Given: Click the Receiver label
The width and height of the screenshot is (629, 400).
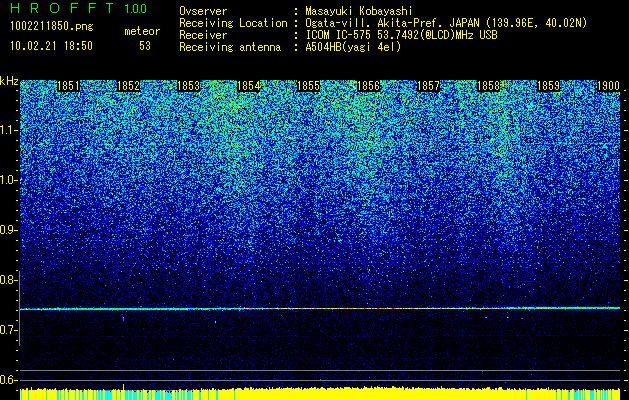Looking at the screenshot, I should click(x=203, y=35).
